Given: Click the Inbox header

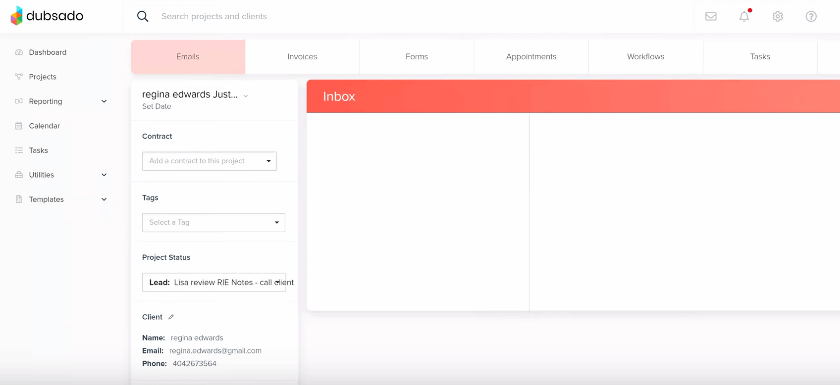Looking at the screenshot, I should tap(573, 96).
